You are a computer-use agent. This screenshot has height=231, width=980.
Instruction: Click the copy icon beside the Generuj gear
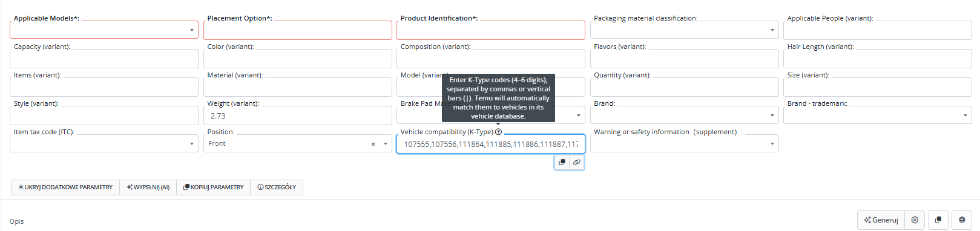[938, 220]
